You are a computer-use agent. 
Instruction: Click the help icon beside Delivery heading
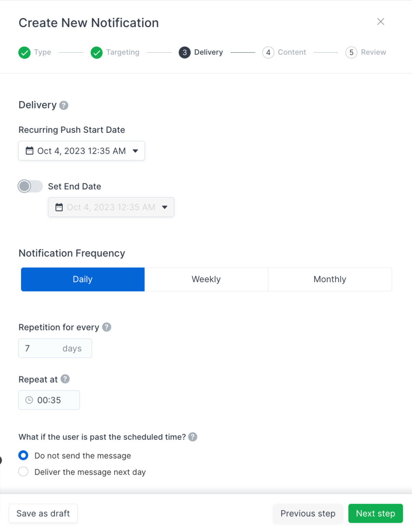point(64,105)
